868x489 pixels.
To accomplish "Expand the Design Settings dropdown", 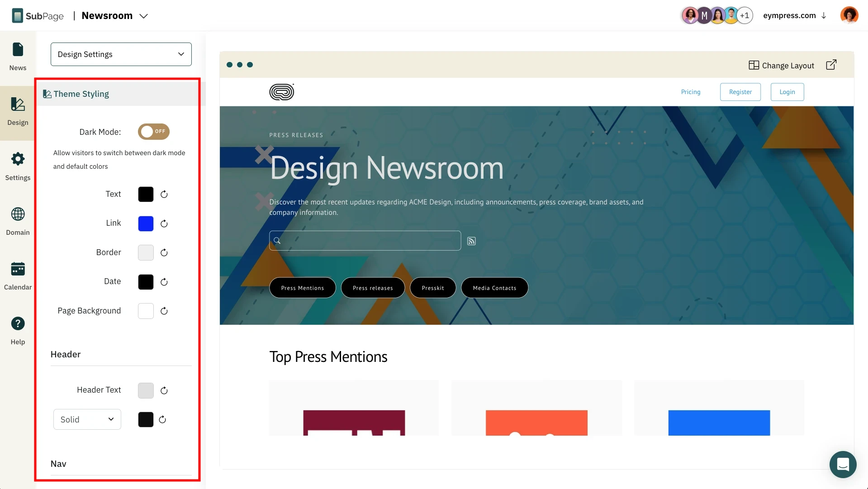I will 121,54.
